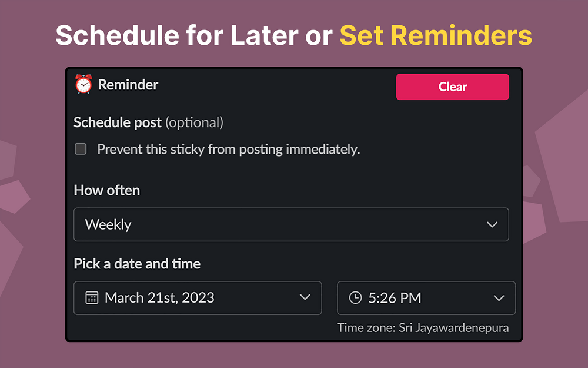Click the calendar icon in date field
Viewport: 588px width, 368px height.
[92, 298]
